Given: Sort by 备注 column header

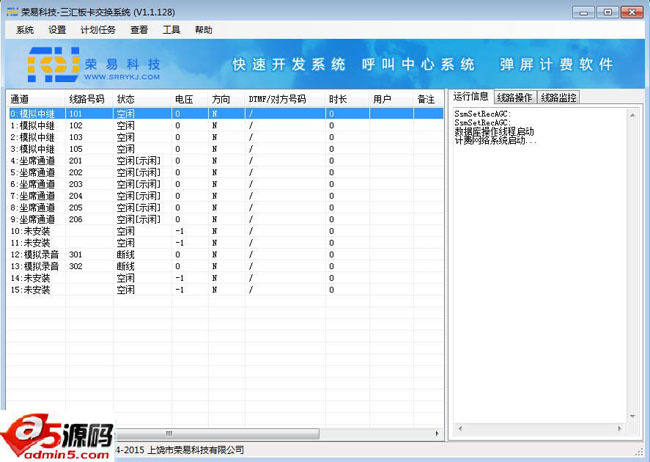Looking at the screenshot, I should coord(428,99).
